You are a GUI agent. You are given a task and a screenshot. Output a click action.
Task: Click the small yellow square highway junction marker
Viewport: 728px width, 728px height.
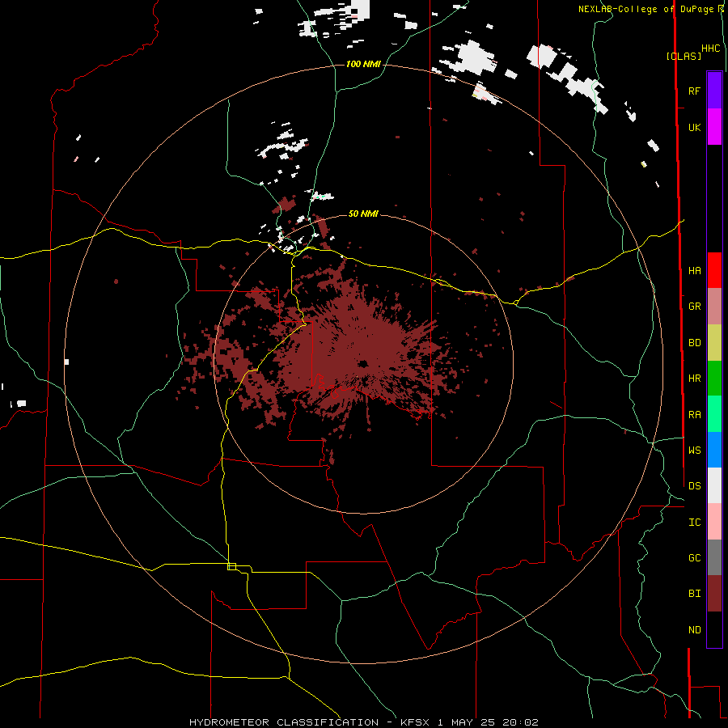tap(231, 566)
